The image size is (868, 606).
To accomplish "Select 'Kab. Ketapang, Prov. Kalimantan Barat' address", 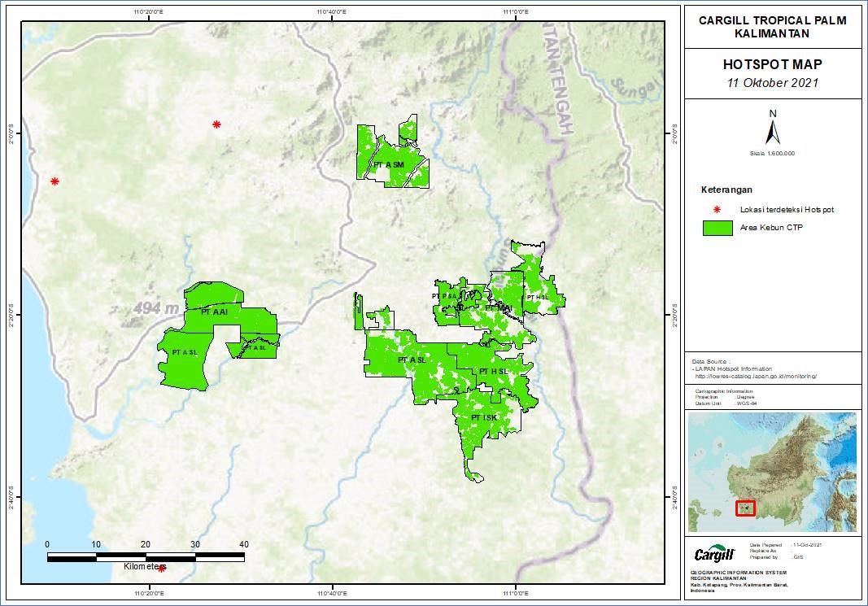I will 739,584.
